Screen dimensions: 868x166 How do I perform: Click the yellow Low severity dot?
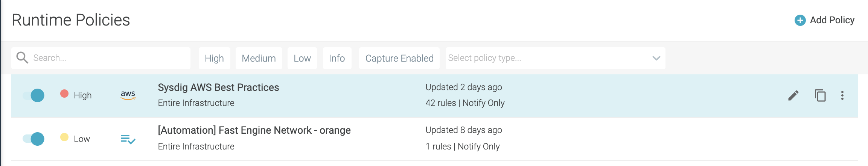pos(64,137)
